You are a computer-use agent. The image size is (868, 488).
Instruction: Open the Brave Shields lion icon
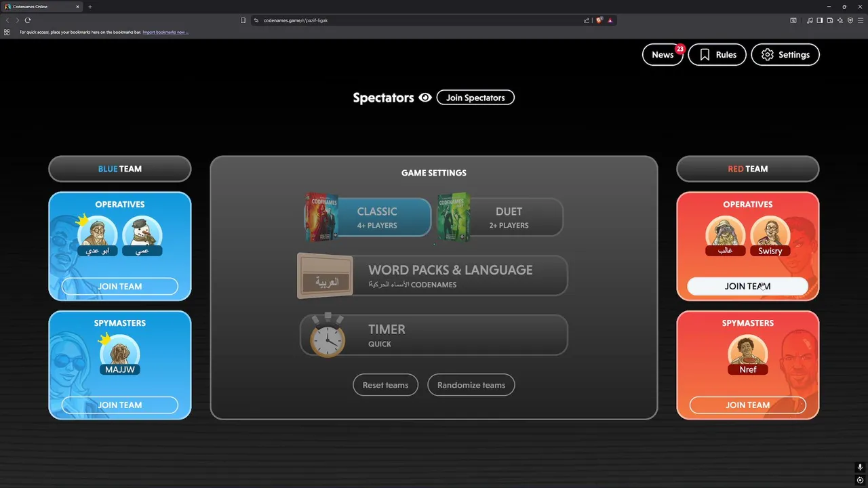(x=599, y=20)
